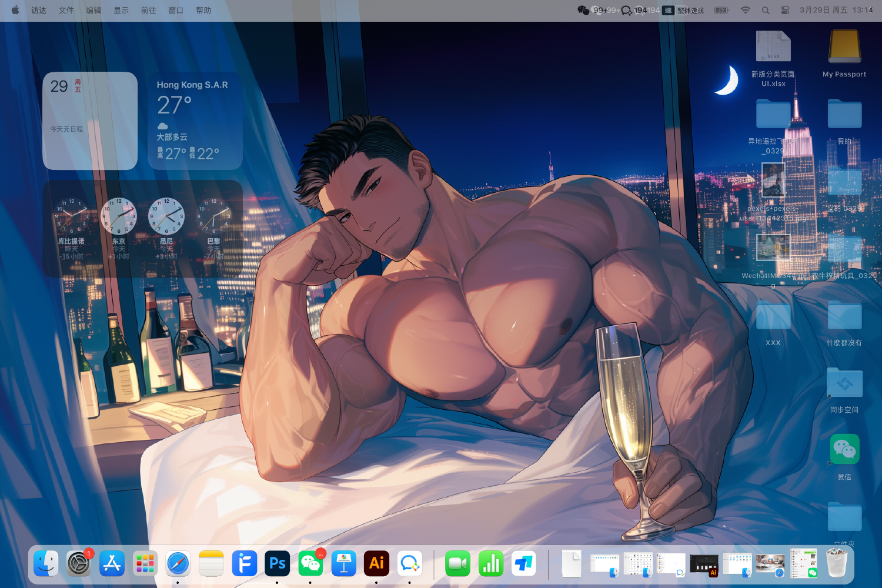Open the Trash in the Dock

[837, 563]
